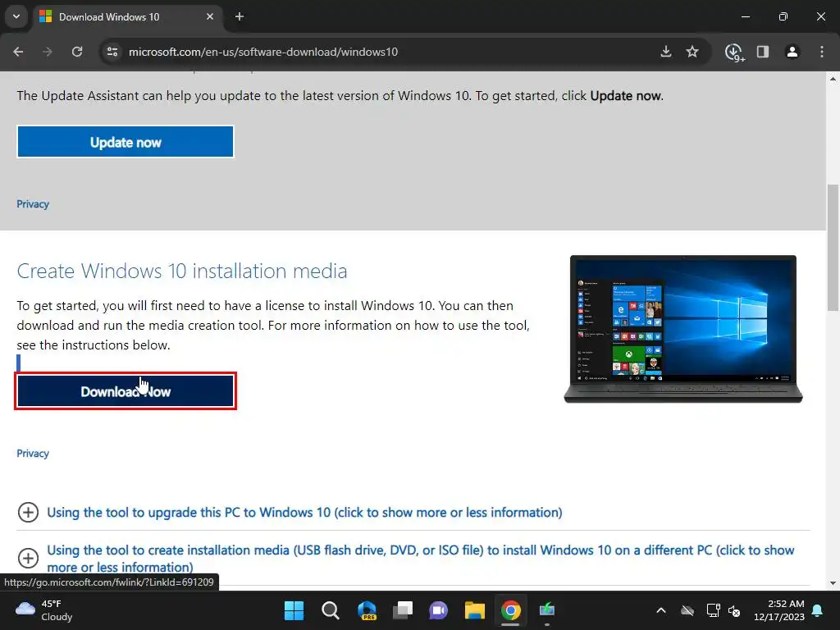
Task: Open Task View on the taskbar
Action: click(402, 610)
